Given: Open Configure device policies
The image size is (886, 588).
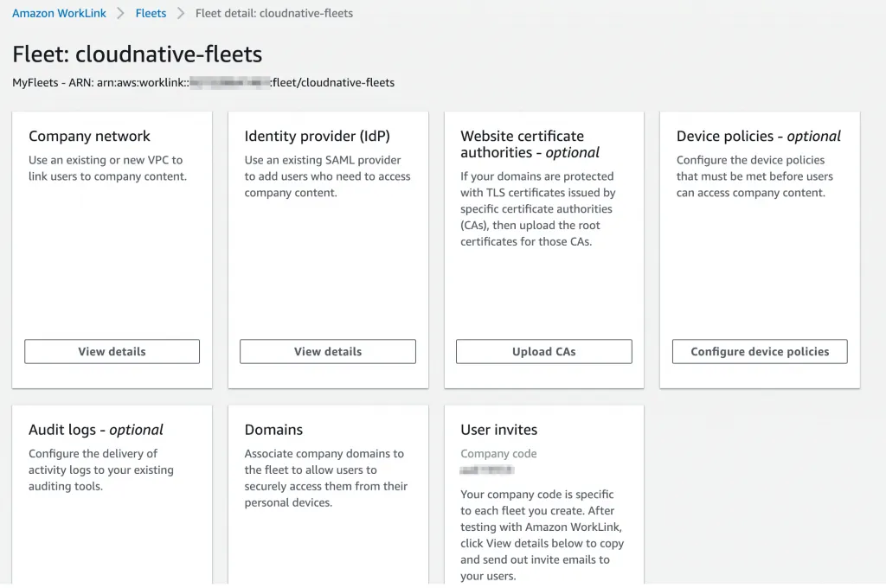Looking at the screenshot, I should [x=760, y=352].
